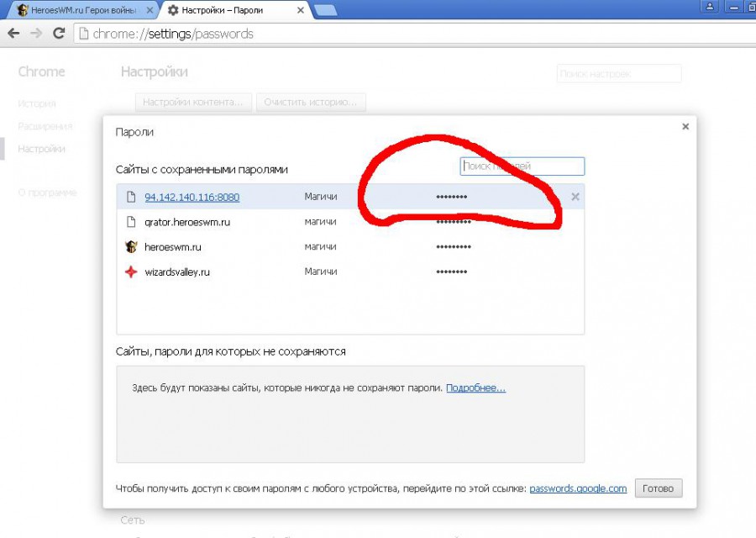Click the chrome://settings/passwords address bar
This screenshot has height=538, width=756.
(x=415, y=34)
